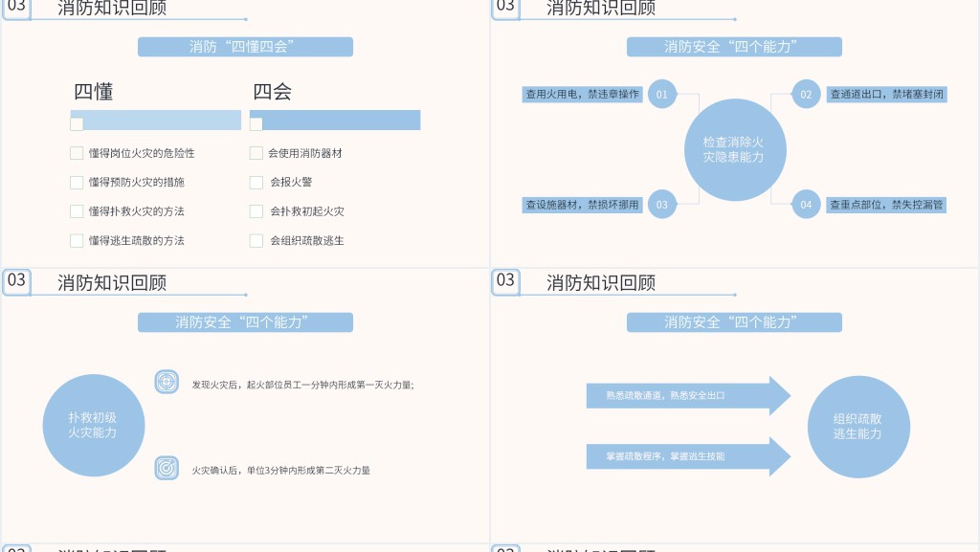Select the 扑救初级火灾能力 large circle
Viewport: 980px width, 552px height.
pos(94,425)
